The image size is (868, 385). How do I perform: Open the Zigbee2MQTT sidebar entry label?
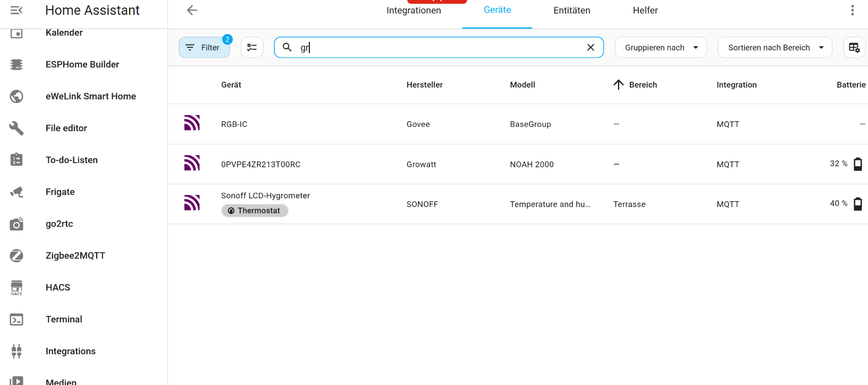[75, 255]
